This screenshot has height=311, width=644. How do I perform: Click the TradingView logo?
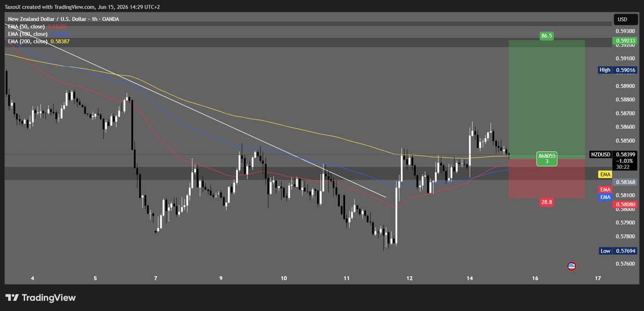pyautogui.click(x=41, y=298)
